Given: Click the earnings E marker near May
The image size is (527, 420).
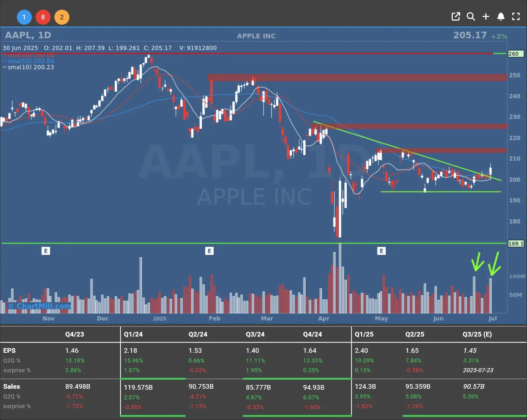Looking at the screenshot, I should [381, 251].
